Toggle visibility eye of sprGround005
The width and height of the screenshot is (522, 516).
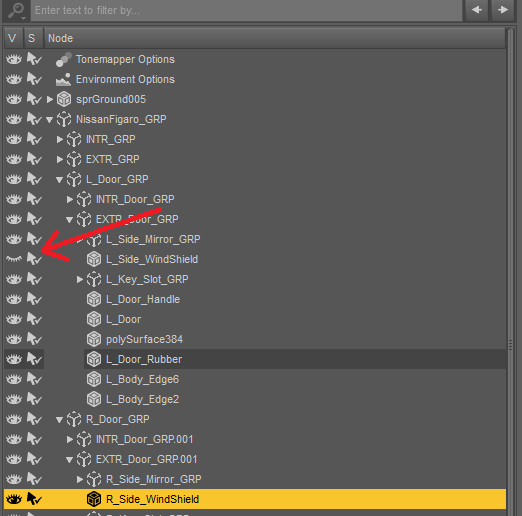coord(14,99)
